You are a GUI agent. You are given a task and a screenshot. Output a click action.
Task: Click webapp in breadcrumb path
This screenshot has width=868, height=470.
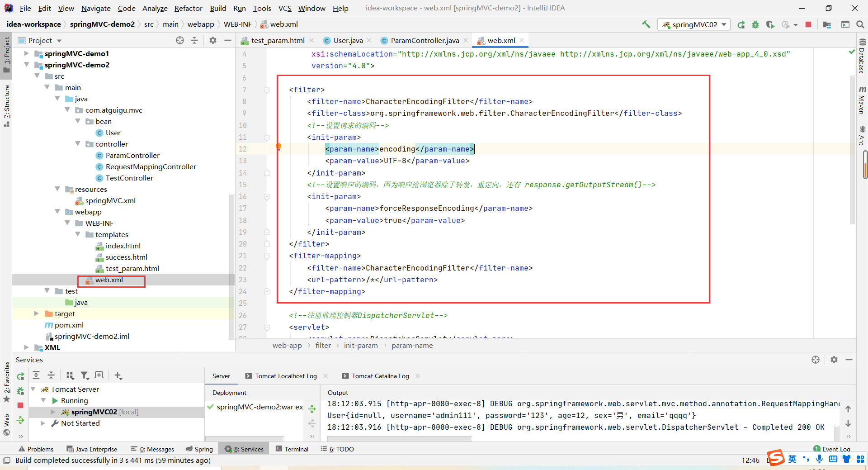201,24
